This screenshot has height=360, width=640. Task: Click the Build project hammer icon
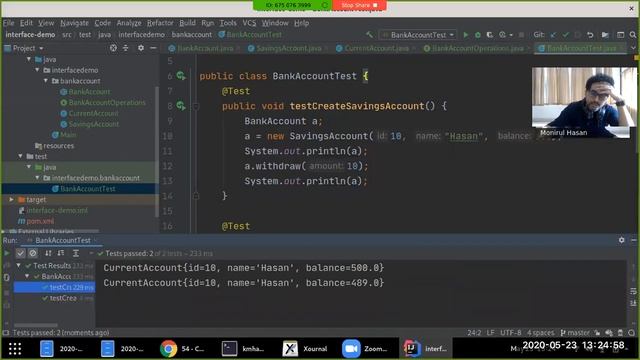[369, 35]
